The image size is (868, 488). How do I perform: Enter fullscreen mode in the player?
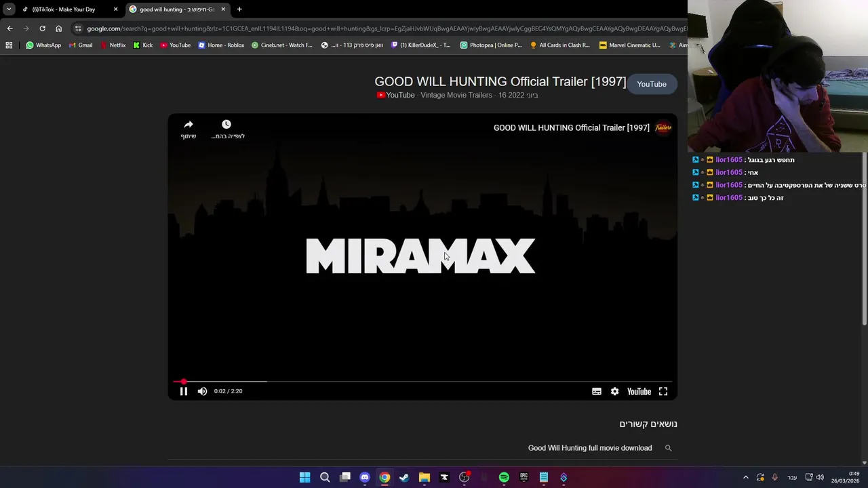coord(663,391)
